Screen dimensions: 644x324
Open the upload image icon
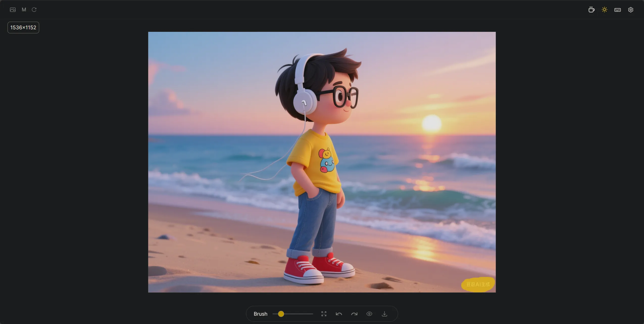pyautogui.click(x=13, y=10)
